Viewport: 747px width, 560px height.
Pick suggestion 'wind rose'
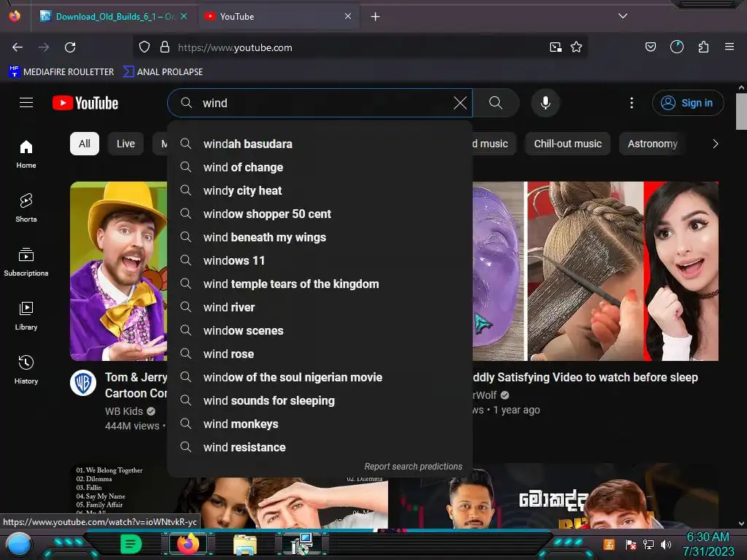(x=320, y=354)
